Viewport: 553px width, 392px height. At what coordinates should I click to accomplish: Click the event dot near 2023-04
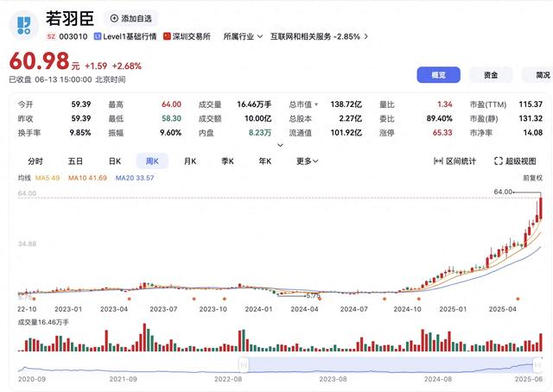130,299
